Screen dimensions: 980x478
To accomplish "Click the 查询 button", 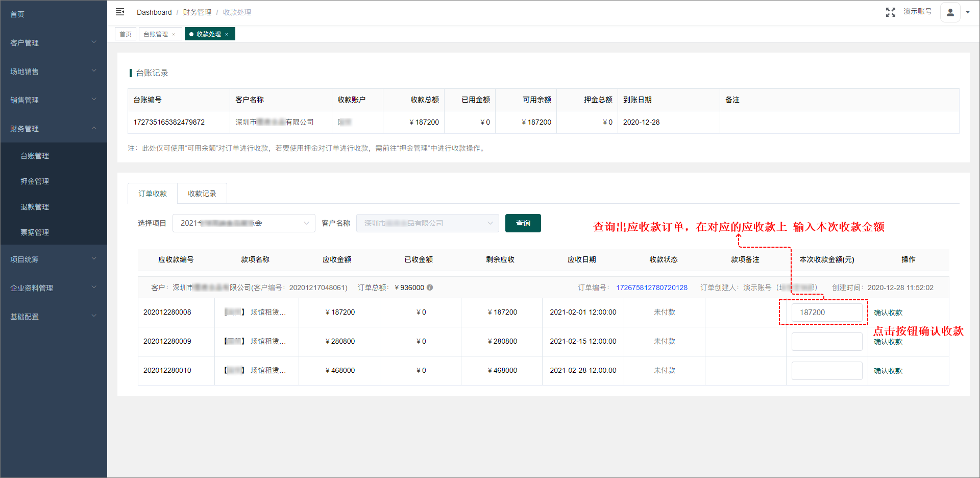I will pos(523,223).
